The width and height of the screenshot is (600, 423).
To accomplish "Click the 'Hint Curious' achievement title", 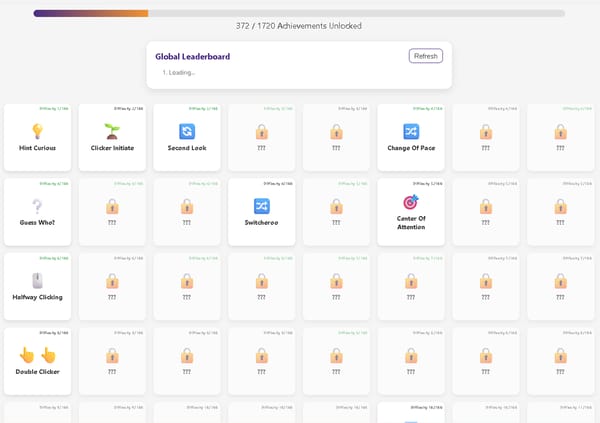I will (38, 148).
